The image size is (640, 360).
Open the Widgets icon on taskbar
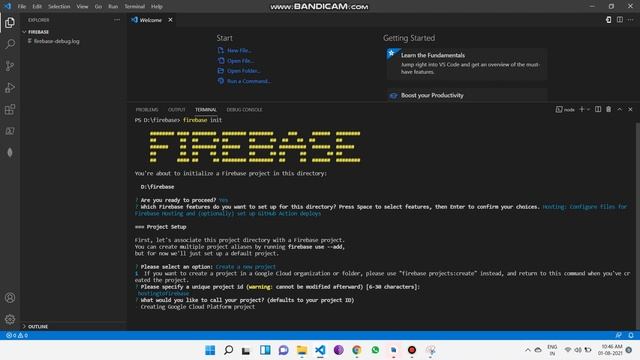pos(265,350)
